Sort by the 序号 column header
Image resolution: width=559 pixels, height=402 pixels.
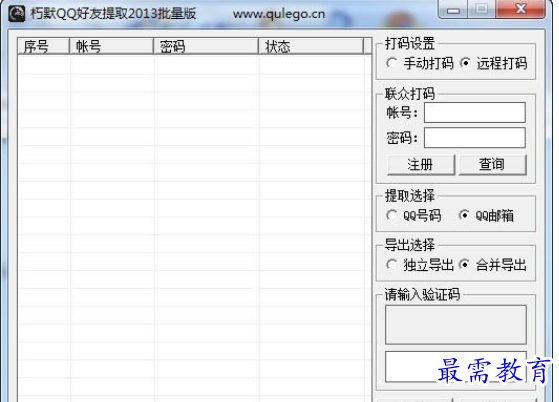[43, 46]
